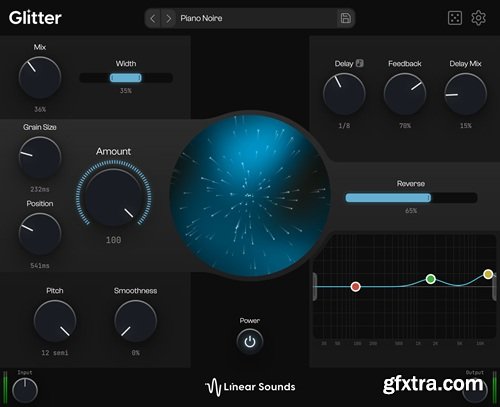Screen dimensions: 500x407
Task: Toggle the Delay tempo sync note icon
Action: pos(359,63)
